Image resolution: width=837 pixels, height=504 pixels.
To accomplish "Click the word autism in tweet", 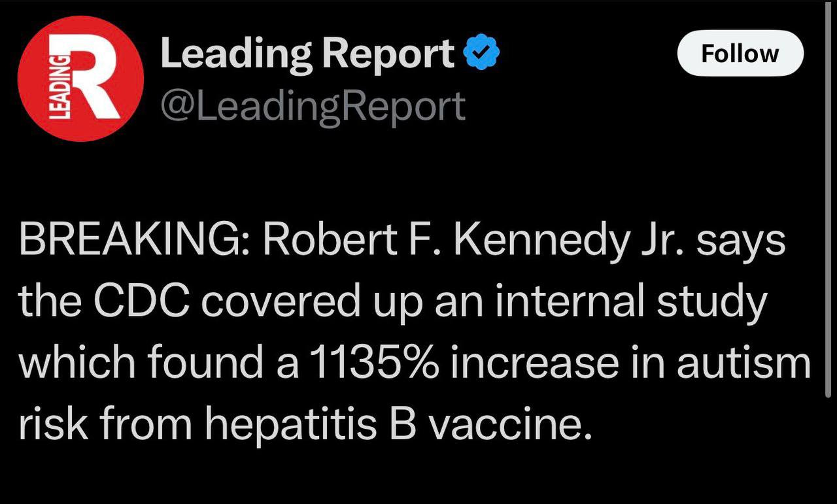I will 743,363.
